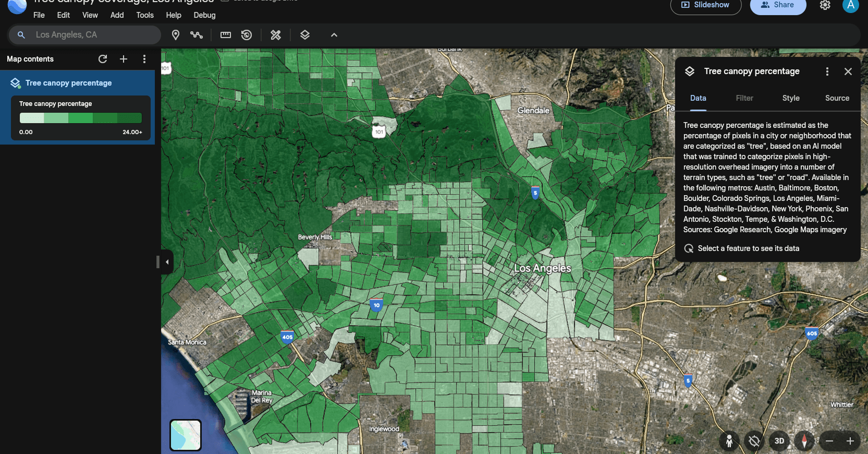Click the search field with Los Angeles, CA
This screenshot has width=868, height=454.
84,35
